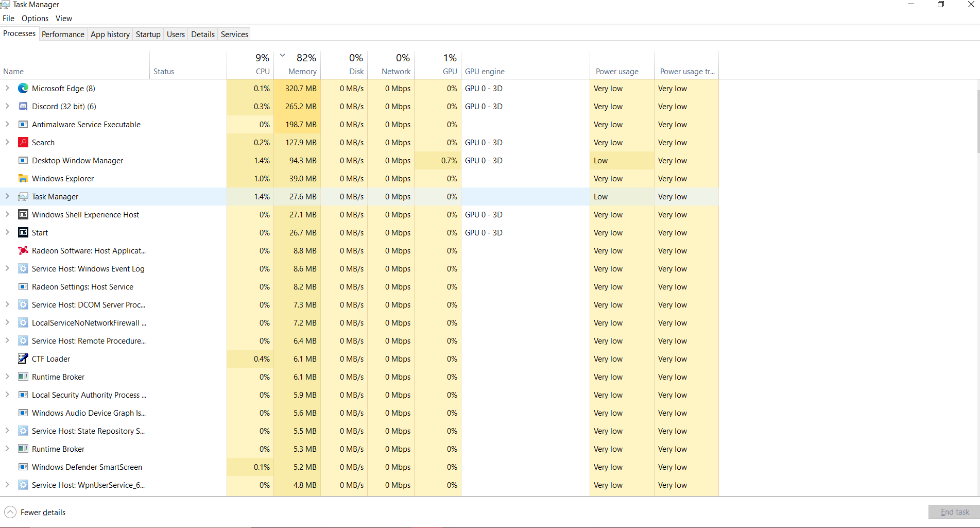Image resolution: width=980 pixels, height=528 pixels.
Task: Click the 0.7% GPU cell
Action: point(438,161)
